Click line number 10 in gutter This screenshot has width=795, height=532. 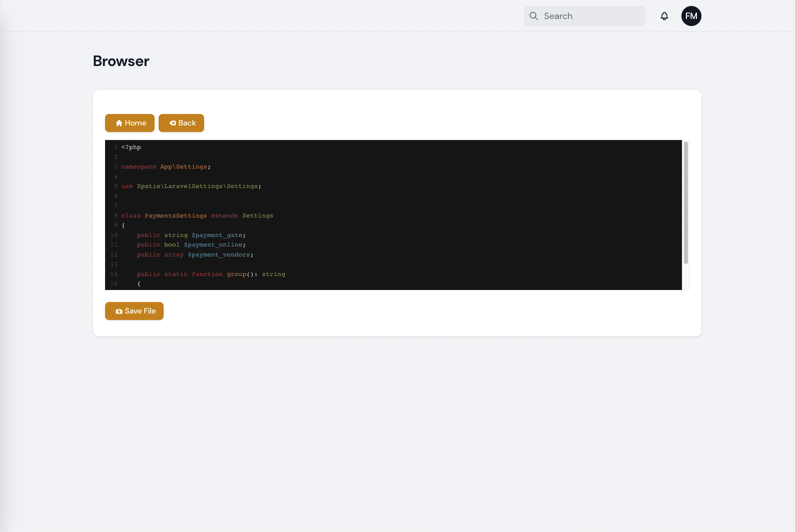(x=114, y=235)
